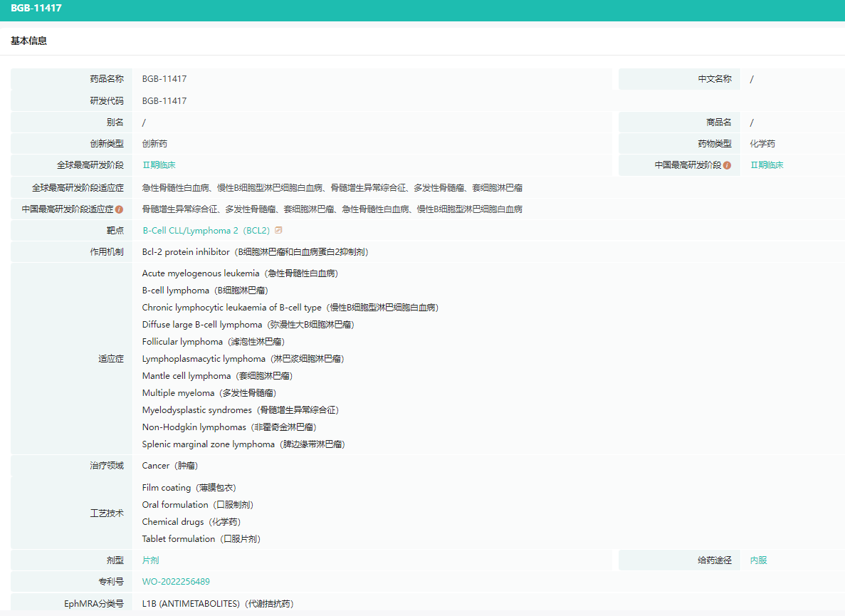Click the 中国最高研发阶段适应症 indications value text

pyautogui.click(x=332, y=209)
